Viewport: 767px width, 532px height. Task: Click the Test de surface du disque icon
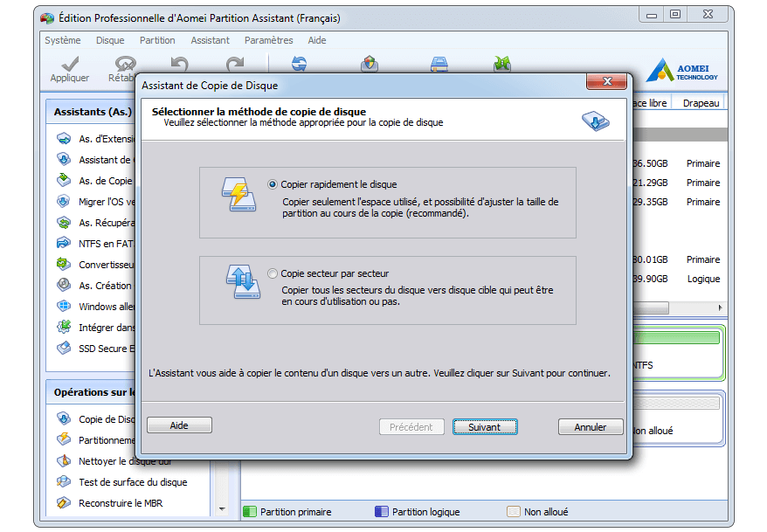tap(64, 482)
